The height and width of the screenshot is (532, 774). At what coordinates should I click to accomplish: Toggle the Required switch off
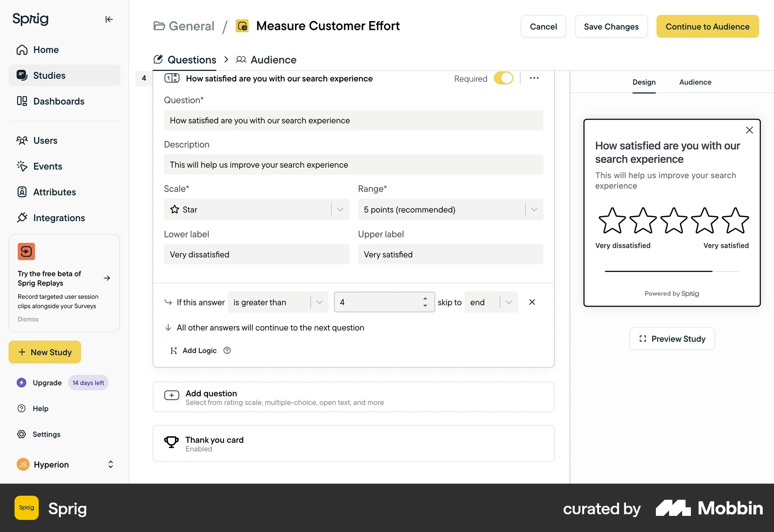(504, 78)
